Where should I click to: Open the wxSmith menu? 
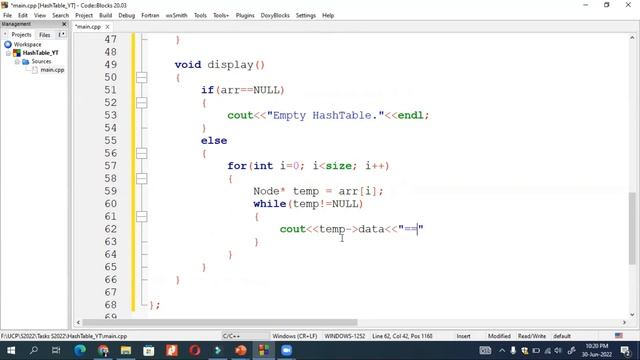tap(176, 16)
